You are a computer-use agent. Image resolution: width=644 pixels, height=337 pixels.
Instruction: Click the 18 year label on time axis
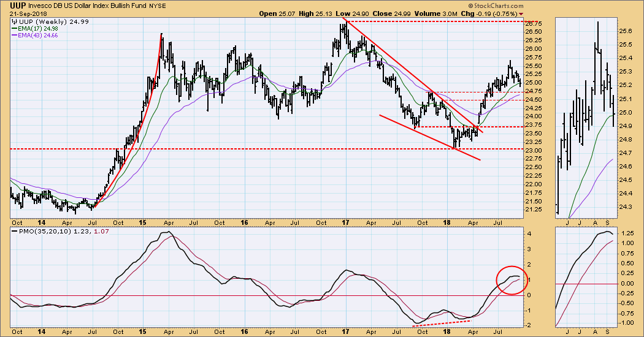tap(447, 224)
